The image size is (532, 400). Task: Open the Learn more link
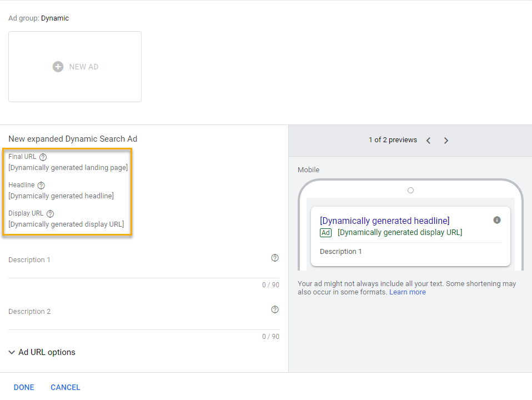click(407, 292)
